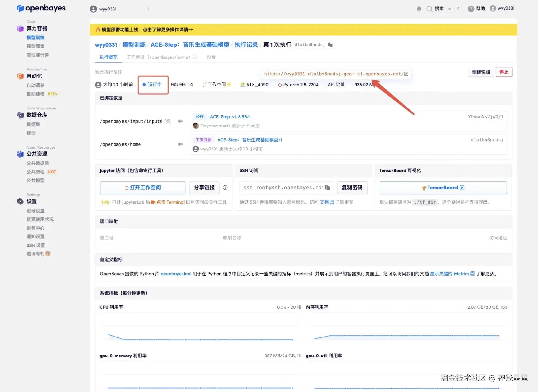
Task: Click the unbind icon beside /openbayes/input/input0
Action: [168, 121]
